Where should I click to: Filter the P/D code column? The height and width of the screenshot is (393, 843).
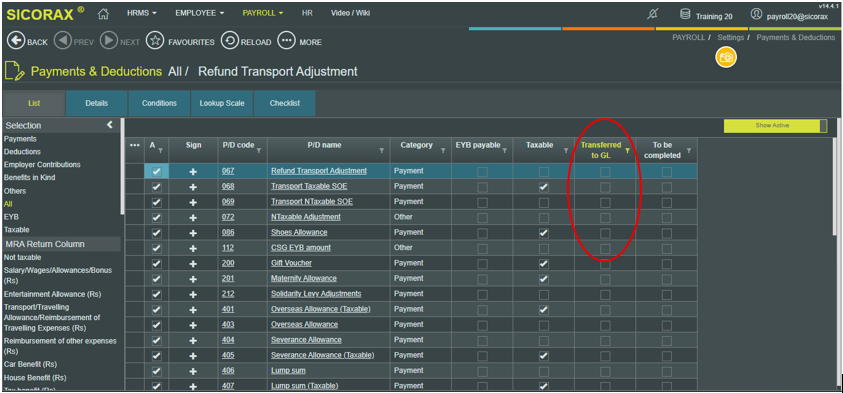coord(259,151)
